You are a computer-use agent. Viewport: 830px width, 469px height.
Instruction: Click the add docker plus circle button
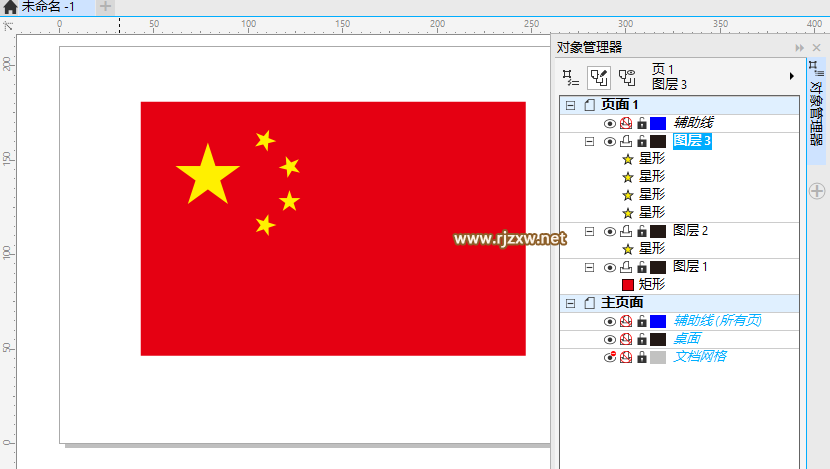tap(817, 191)
